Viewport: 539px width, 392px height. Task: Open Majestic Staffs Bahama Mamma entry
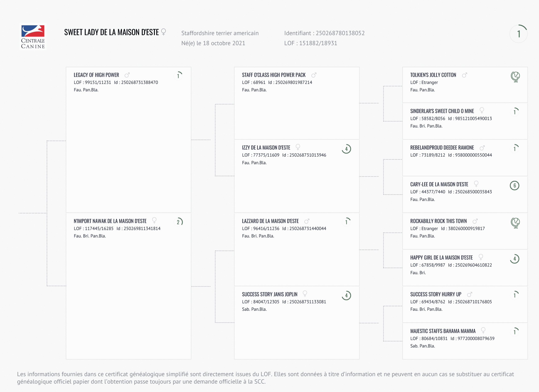(x=443, y=331)
